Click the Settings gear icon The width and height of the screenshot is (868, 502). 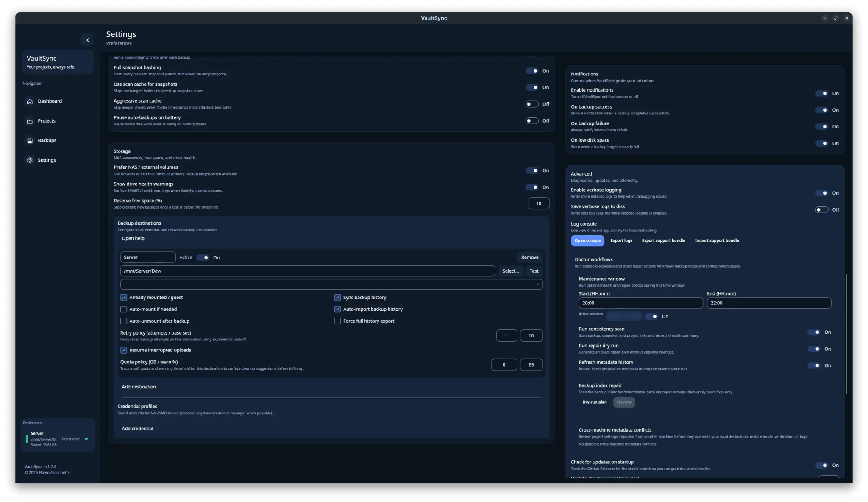30,160
